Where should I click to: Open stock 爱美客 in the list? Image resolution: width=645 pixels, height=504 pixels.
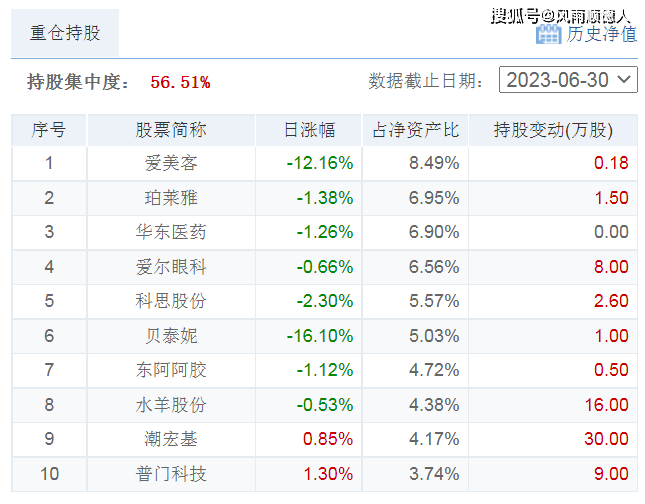click(171, 163)
